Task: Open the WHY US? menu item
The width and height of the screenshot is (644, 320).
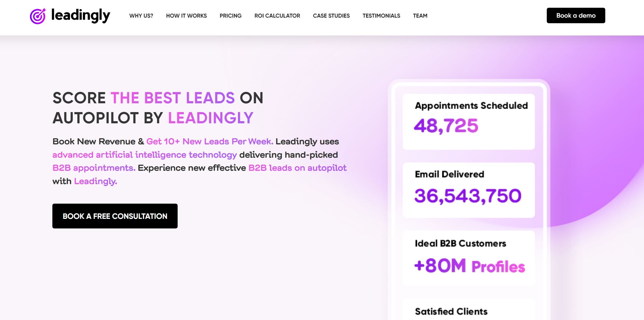Action: [141, 16]
